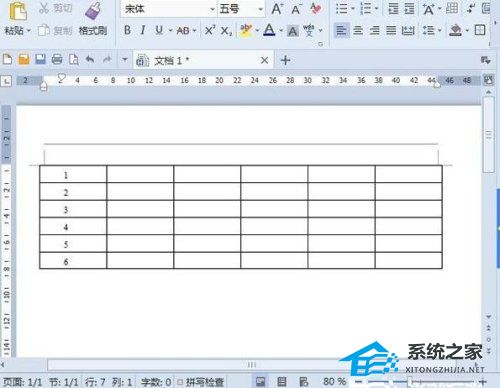The height and width of the screenshot is (388, 500).
Task: Click the Copy (复制) icon
Action: [x=44, y=31]
